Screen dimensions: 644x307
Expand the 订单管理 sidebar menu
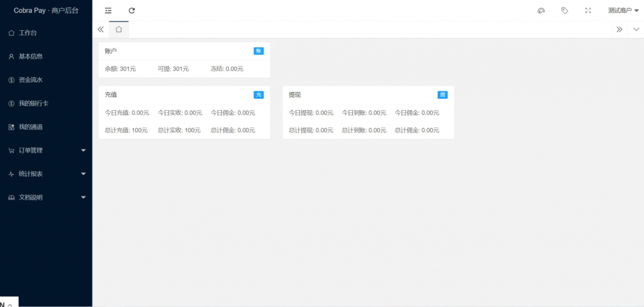point(46,150)
